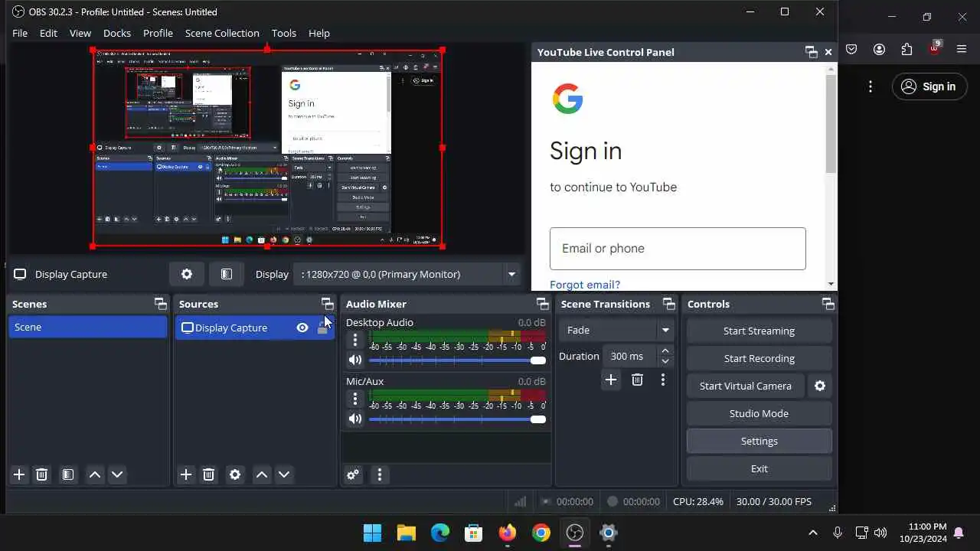Adjust Desktop Audio volume slider

click(x=457, y=360)
